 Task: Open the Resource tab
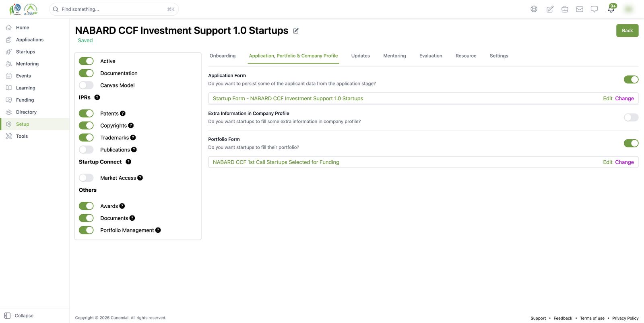pyautogui.click(x=466, y=56)
